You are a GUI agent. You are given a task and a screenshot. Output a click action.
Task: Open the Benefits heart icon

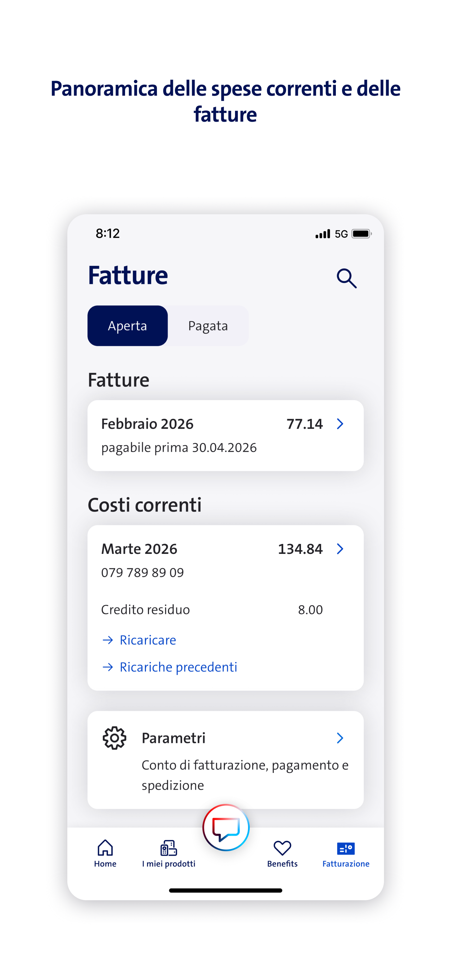tap(282, 847)
